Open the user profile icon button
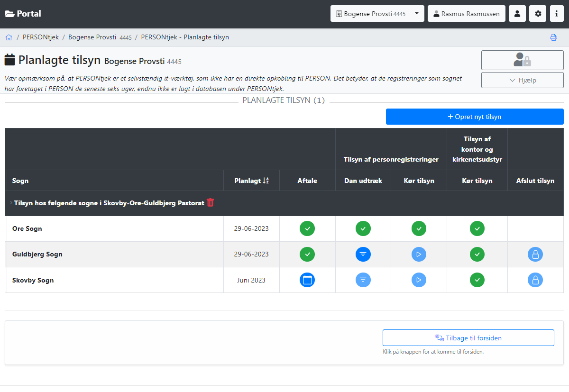Screen dimensions: 569x392 (x=517, y=14)
